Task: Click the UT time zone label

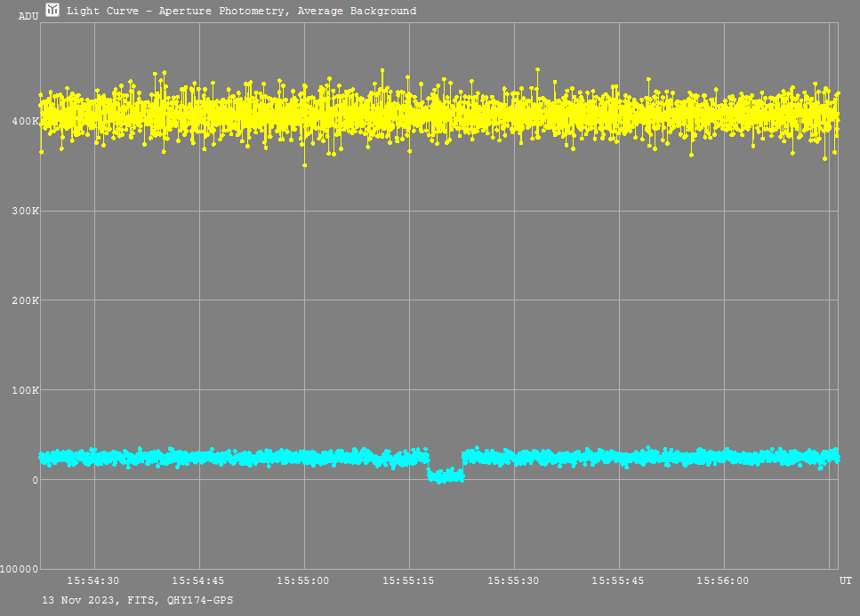Action: point(845,580)
